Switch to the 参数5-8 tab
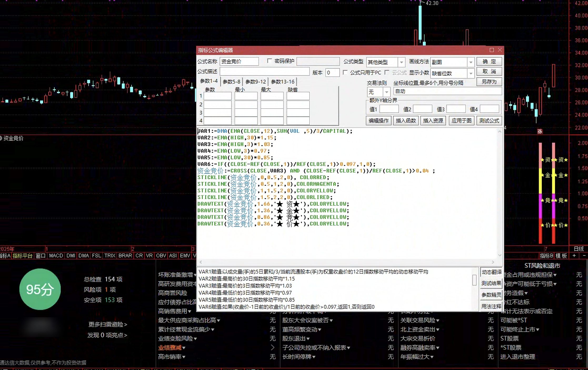Screen dimensions: 588x370 point(231,82)
